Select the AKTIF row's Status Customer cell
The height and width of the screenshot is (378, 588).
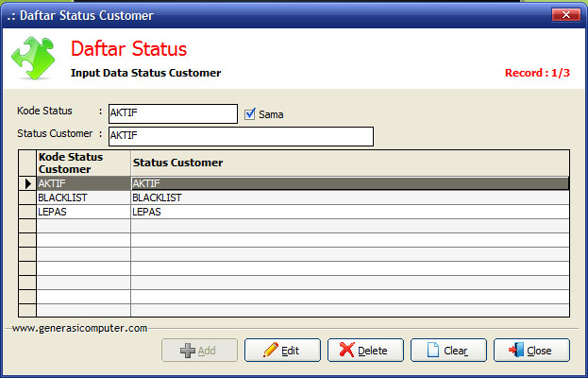click(x=349, y=183)
